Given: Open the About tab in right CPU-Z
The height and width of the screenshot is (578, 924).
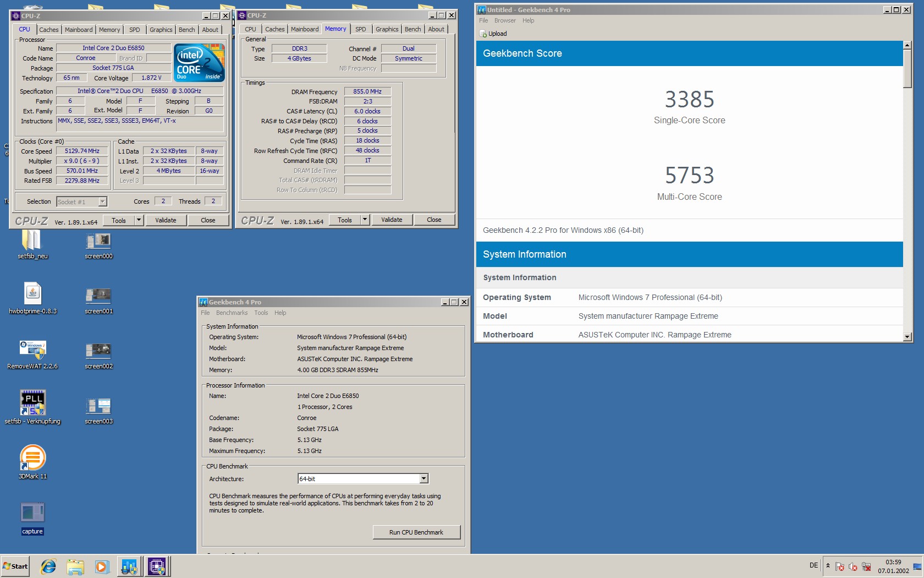Looking at the screenshot, I should coord(436,29).
